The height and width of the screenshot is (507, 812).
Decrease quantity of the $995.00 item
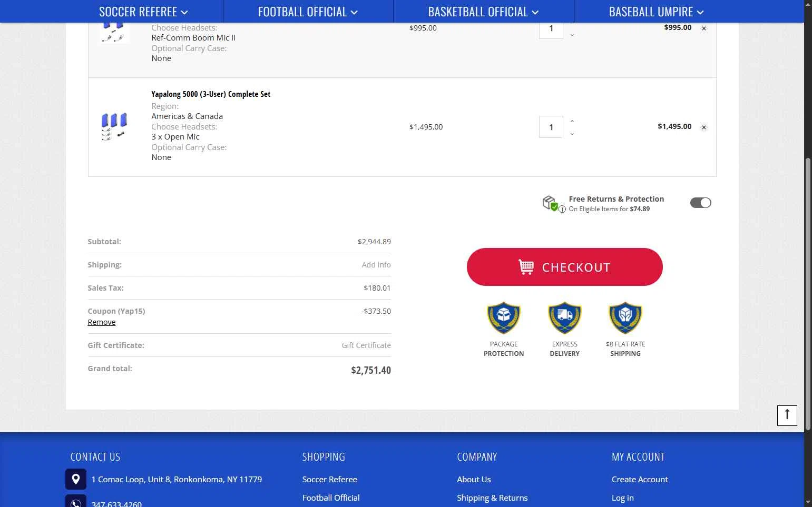[x=572, y=35]
